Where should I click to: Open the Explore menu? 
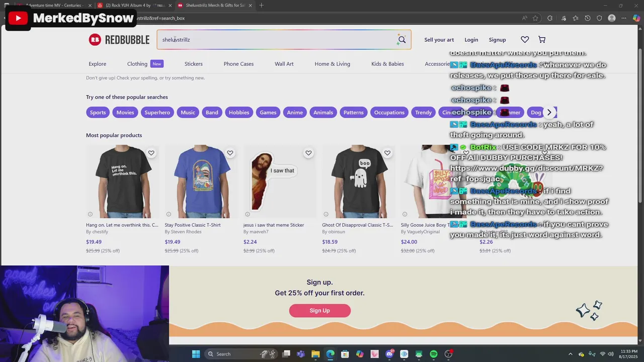click(x=98, y=64)
